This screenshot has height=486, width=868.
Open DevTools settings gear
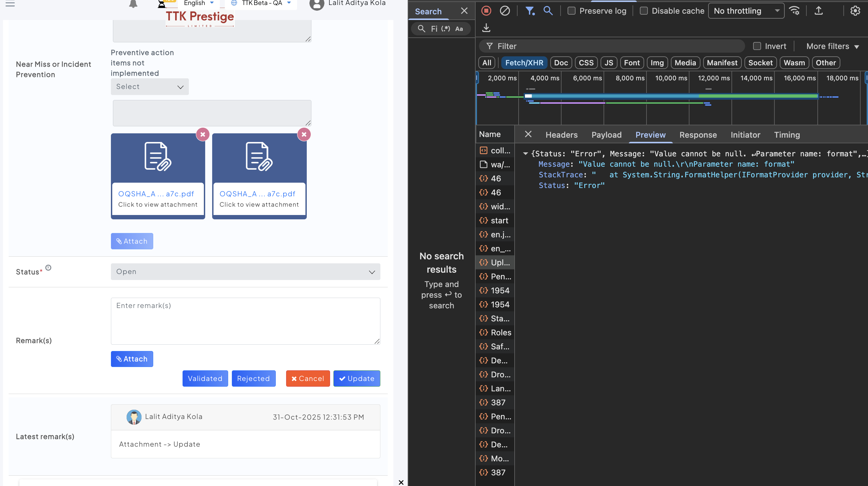[855, 11]
